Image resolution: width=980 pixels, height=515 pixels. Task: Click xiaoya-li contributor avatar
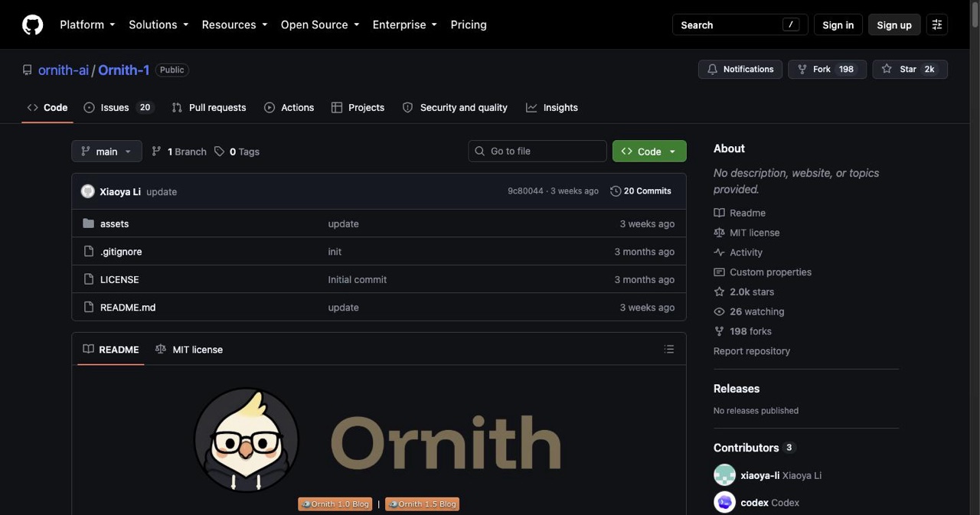click(x=724, y=475)
